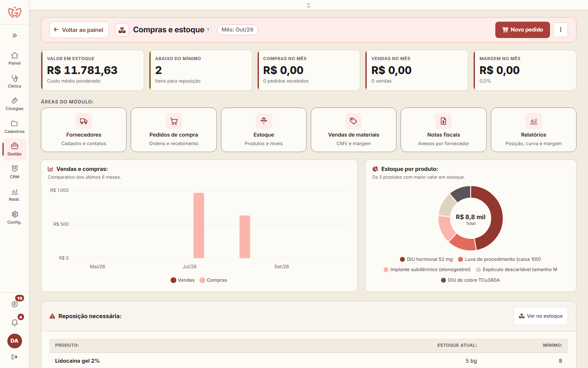The width and height of the screenshot is (588, 368).
Task: Open the three-dot more options menu
Action: (x=561, y=30)
